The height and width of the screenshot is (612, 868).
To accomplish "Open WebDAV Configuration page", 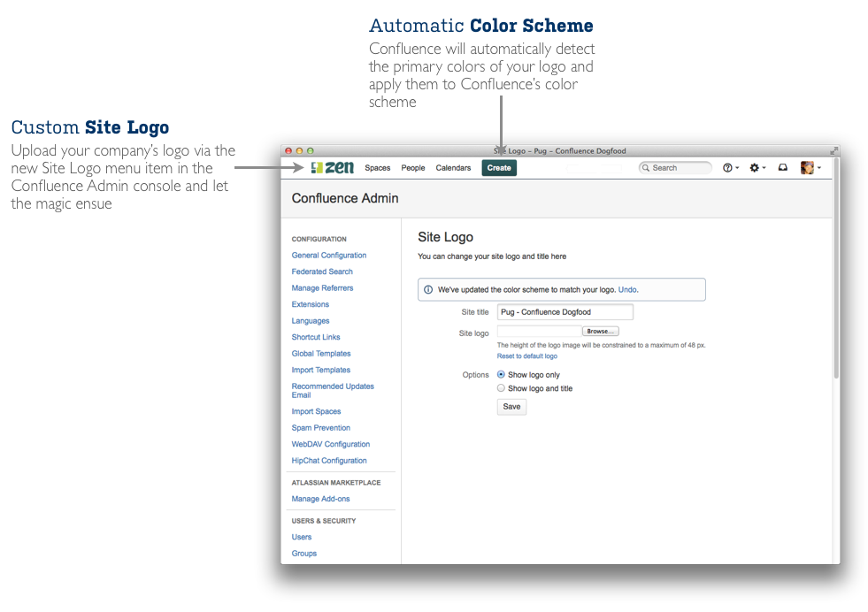I will point(331,444).
